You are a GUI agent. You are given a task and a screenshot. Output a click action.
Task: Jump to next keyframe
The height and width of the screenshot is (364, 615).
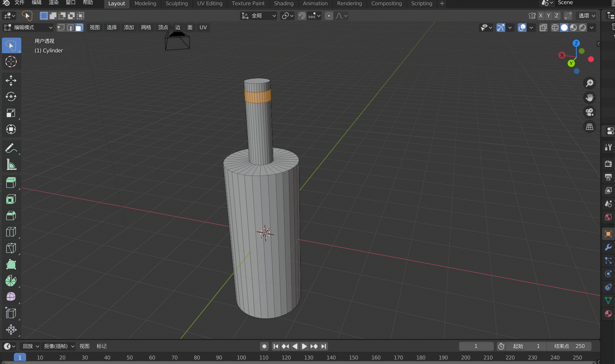[314, 346]
